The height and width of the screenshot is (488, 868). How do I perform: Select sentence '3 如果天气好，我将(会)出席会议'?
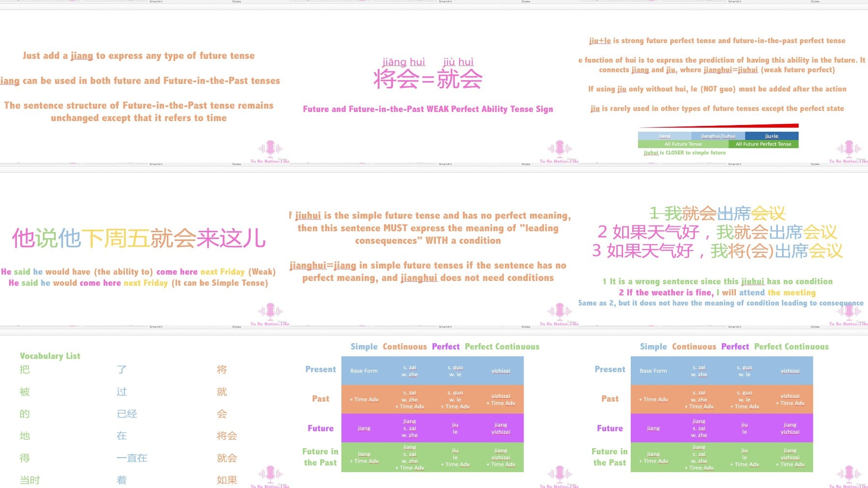pyautogui.click(x=717, y=251)
